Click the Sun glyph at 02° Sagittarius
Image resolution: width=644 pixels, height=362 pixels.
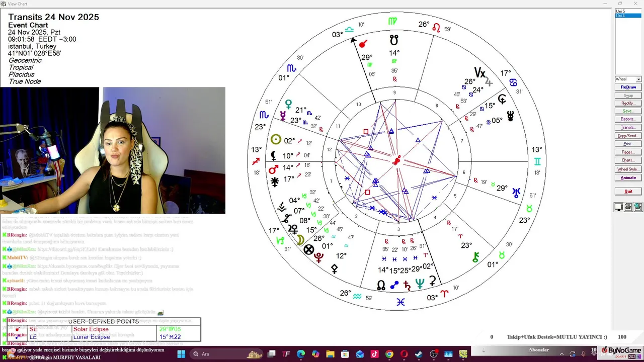(276, 140)
